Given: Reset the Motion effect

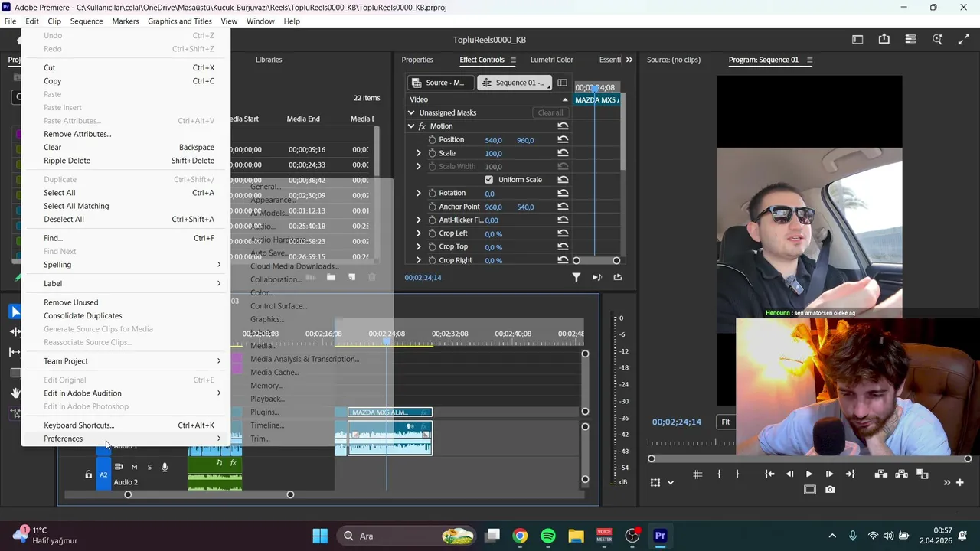Looking at the screenshot, I should (x=563, y=126).
